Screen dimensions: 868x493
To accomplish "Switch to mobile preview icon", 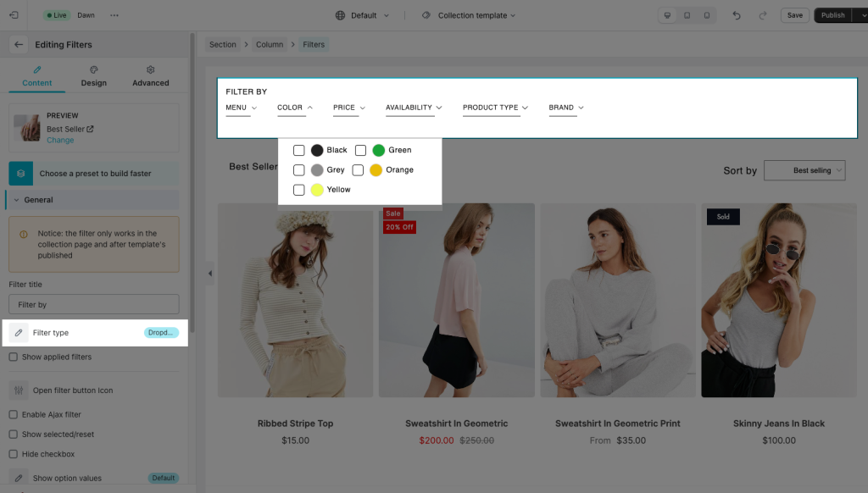I will click(x=707, y=15).
